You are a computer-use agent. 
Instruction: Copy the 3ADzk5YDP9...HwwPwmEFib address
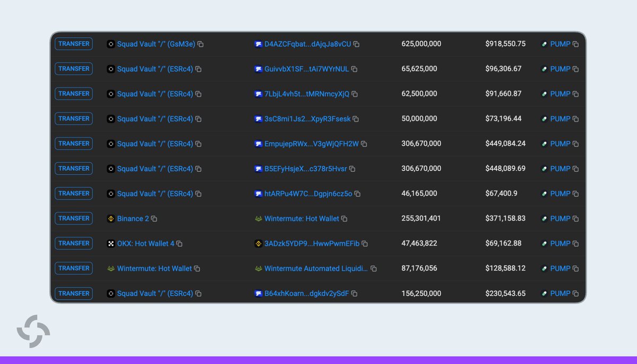click(x=365, y=244)
